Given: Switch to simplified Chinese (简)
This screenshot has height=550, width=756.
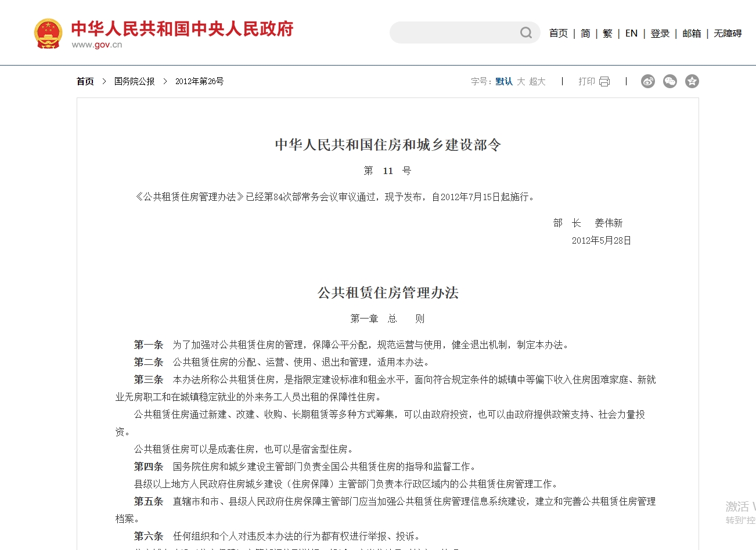Looking at the screenshot, I should (585, 34).
